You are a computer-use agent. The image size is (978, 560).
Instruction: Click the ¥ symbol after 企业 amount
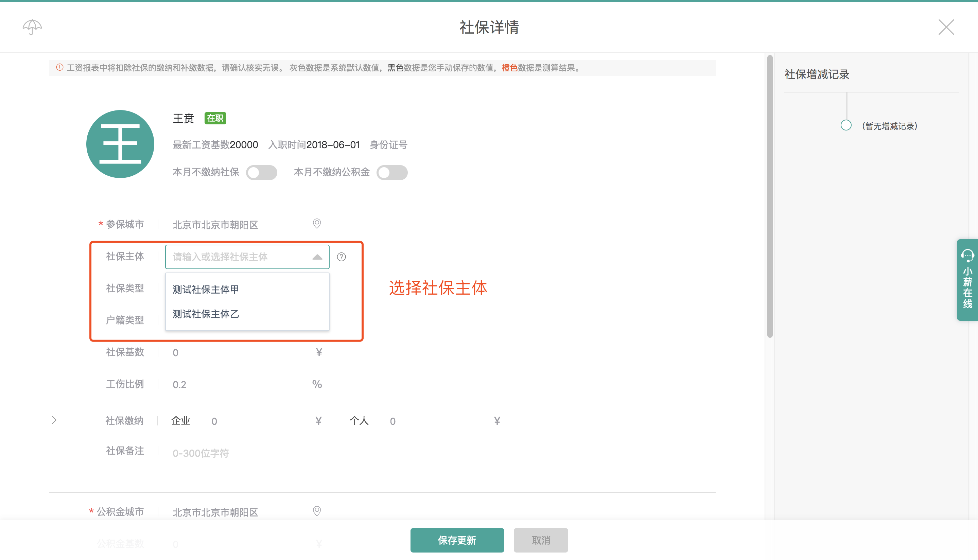(318, 421)
